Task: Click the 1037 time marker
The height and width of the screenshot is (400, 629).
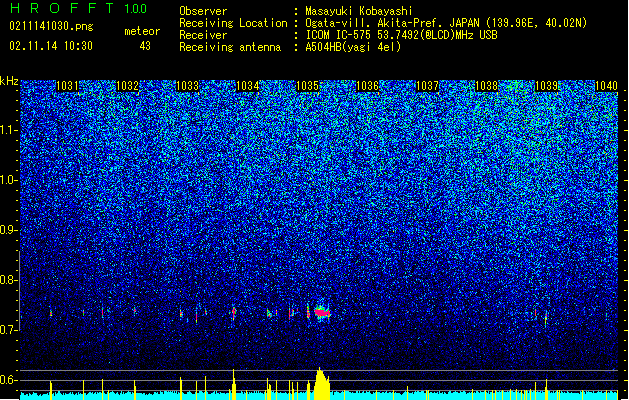Action: pyautogui.click(x=427, y=86)
